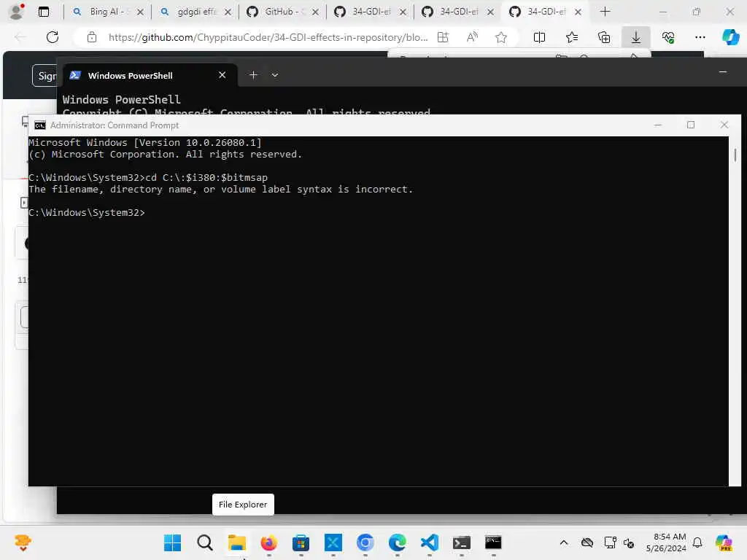This screenshot has width=747, height=560.
Task: Click the 'syntax is incorrect' error text
Action: (x=355, y=189)
